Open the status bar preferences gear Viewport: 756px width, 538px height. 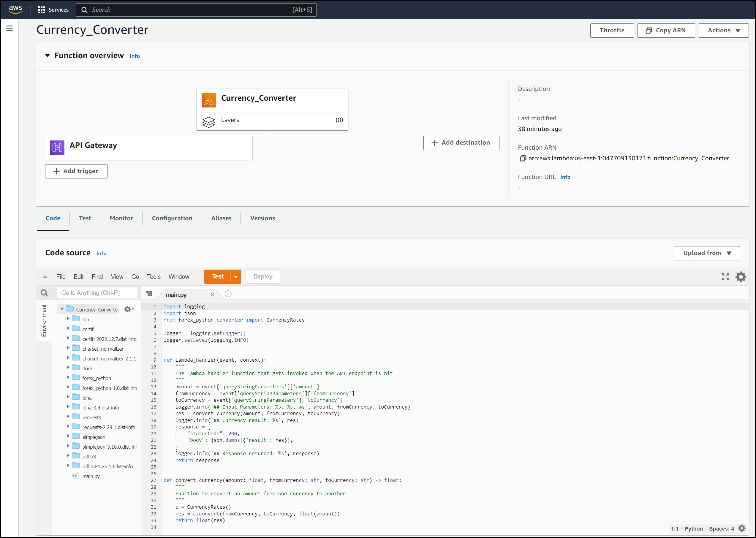(x=742, y=528)
